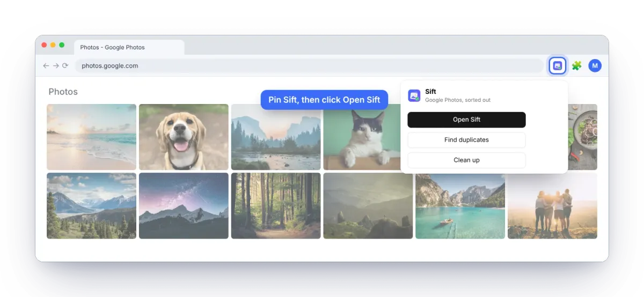Click the 'Google Photos, sorted out' tagline
The image size is (644, 297).
tap(458, 100)
